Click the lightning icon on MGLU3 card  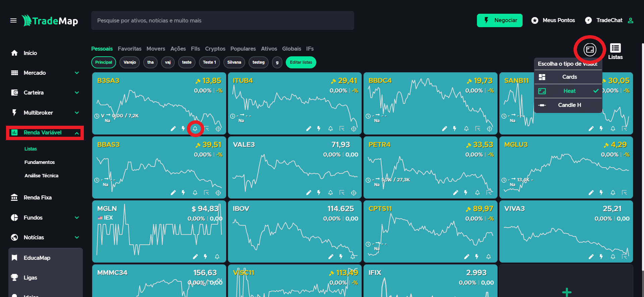tap(601, 192)
